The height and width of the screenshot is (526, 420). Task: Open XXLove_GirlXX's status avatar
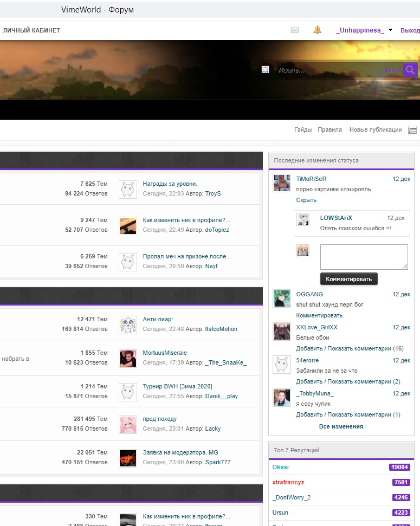[282, 332]
